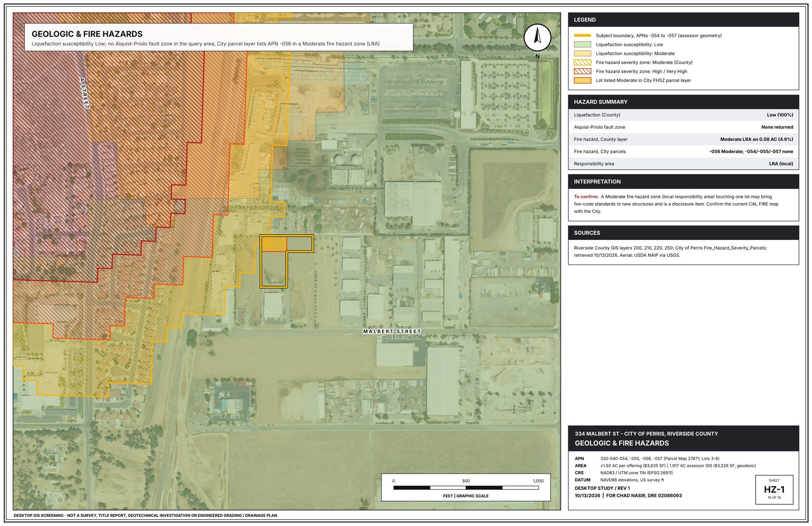Image resolution: width=812 pixels, height=526 pixels.
Task: Click the HAZARD SUMMARY panel header
Action: (683, 102)
